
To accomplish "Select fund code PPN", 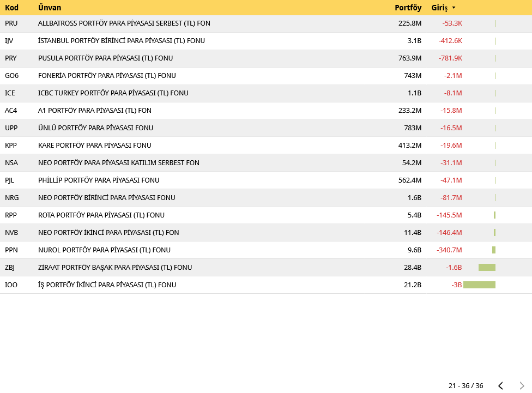I will (x=11, y=250).
